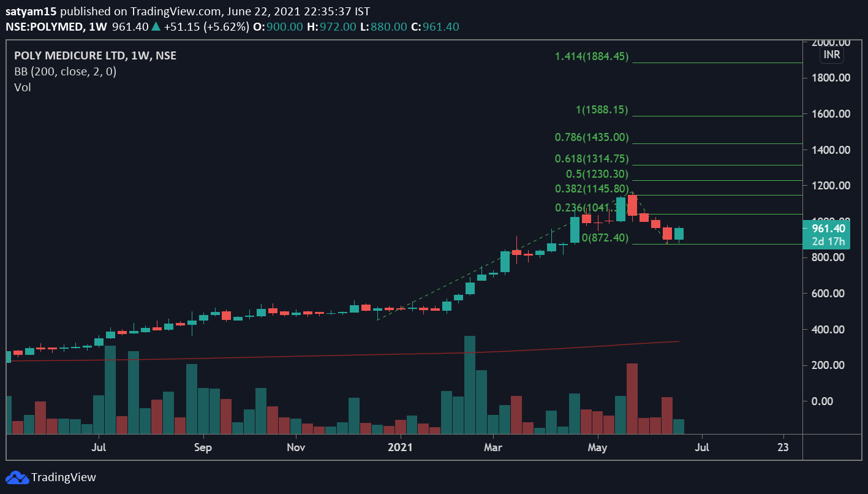This screenshot has width=868, height=494.
Task: Click the +51.15 (+5.62%) change value
Action: click(x=206, y=27)
